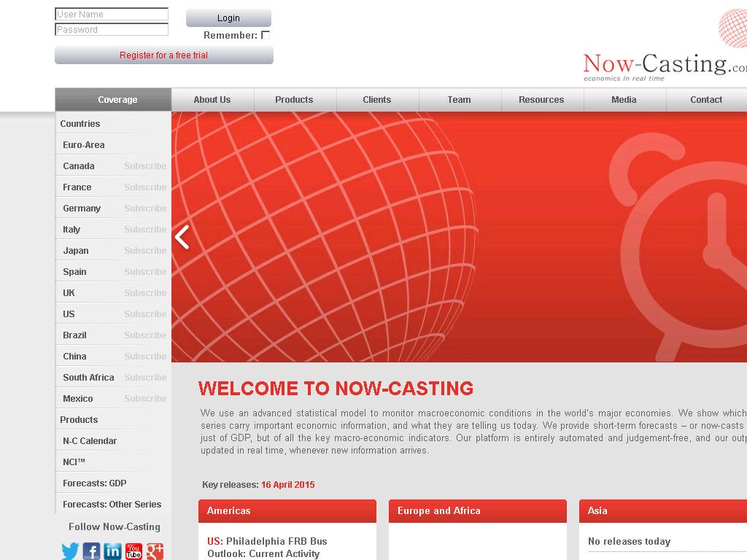
Task: Open the Canada country page
Action: 79,166
